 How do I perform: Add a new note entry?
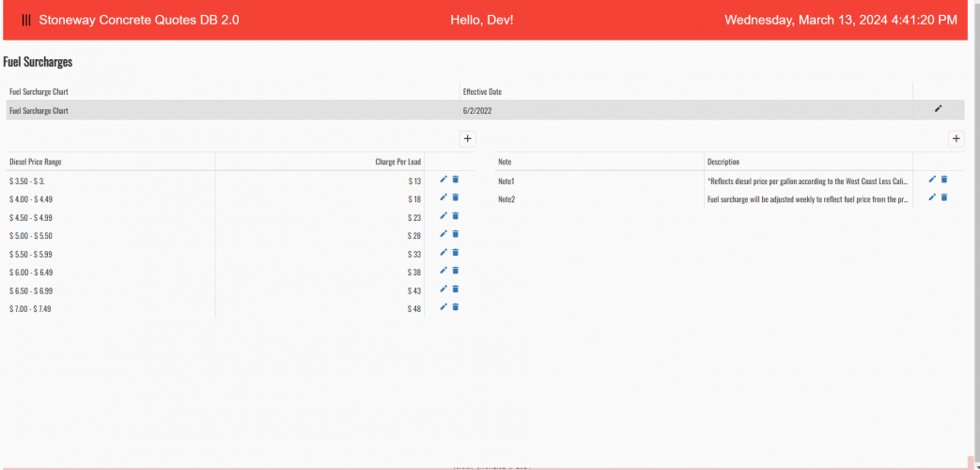(957, 138)
